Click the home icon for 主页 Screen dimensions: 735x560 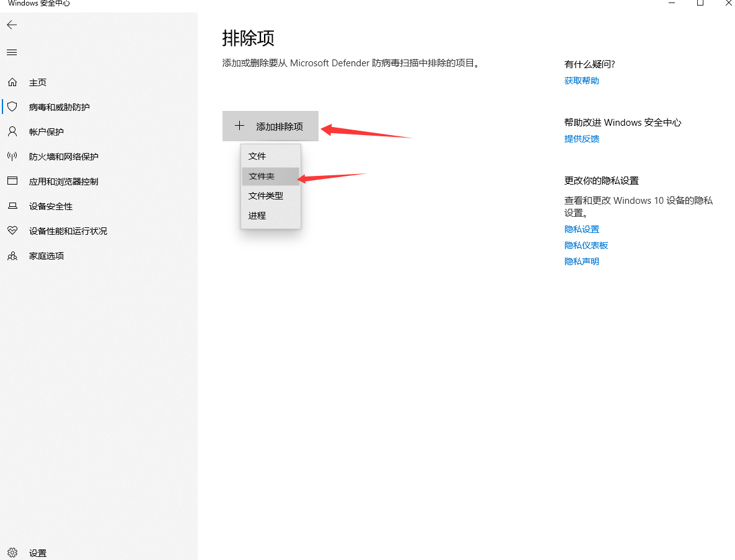12,82
